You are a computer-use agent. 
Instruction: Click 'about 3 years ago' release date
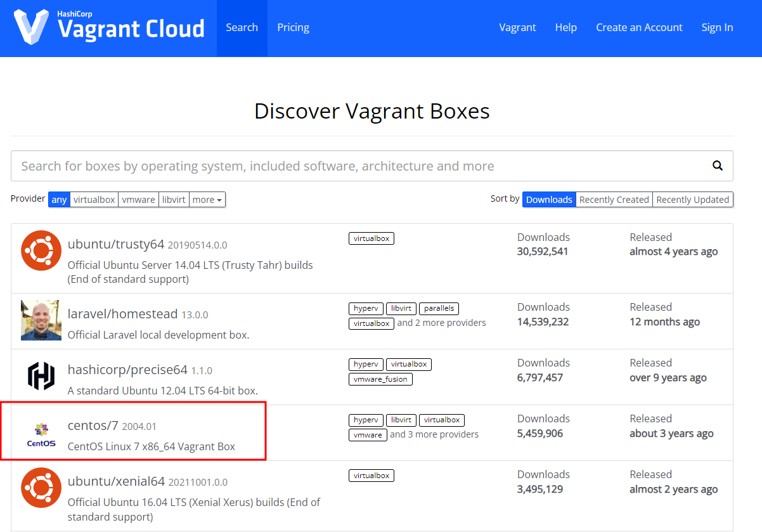(671, 433)
